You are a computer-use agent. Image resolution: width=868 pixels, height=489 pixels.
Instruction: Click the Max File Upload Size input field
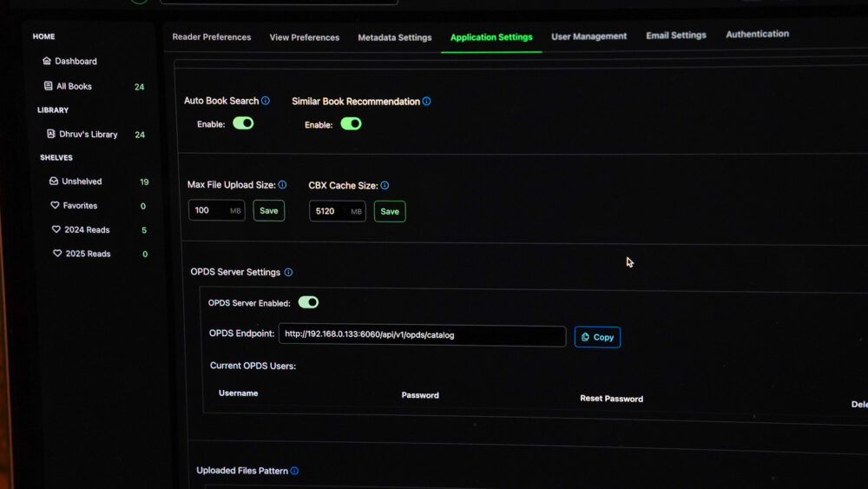(208, 211)
